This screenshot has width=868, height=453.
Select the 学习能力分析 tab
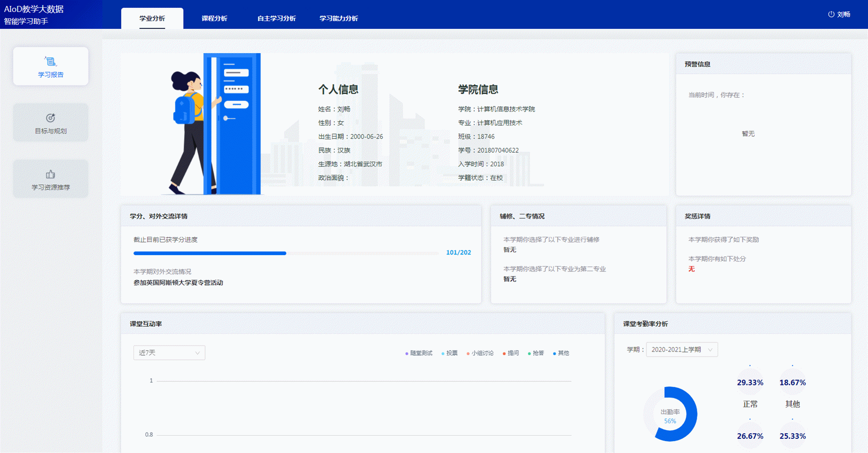point(339,18)
